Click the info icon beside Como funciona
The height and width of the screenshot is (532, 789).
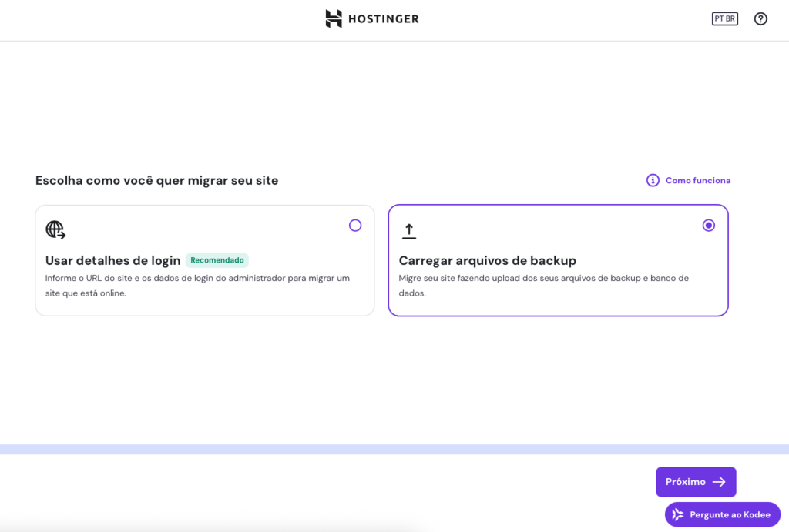(x=653, y=179)
